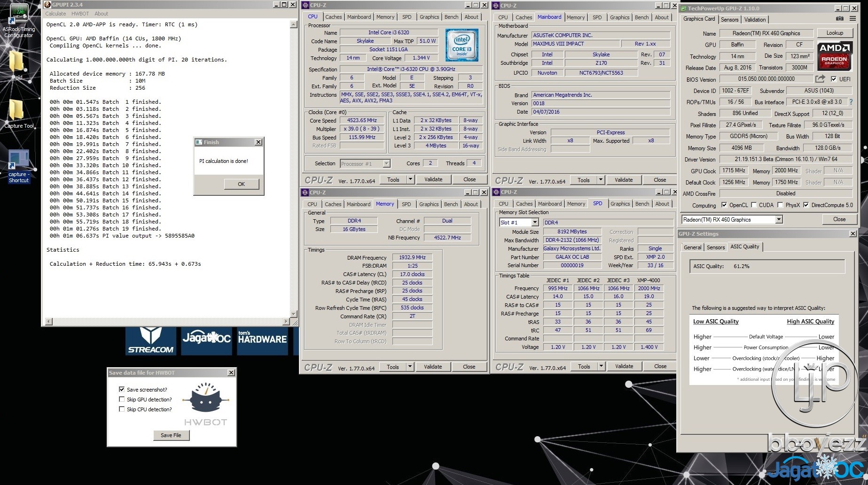Open the Processor #1 selection dropdown

(386, 164)
